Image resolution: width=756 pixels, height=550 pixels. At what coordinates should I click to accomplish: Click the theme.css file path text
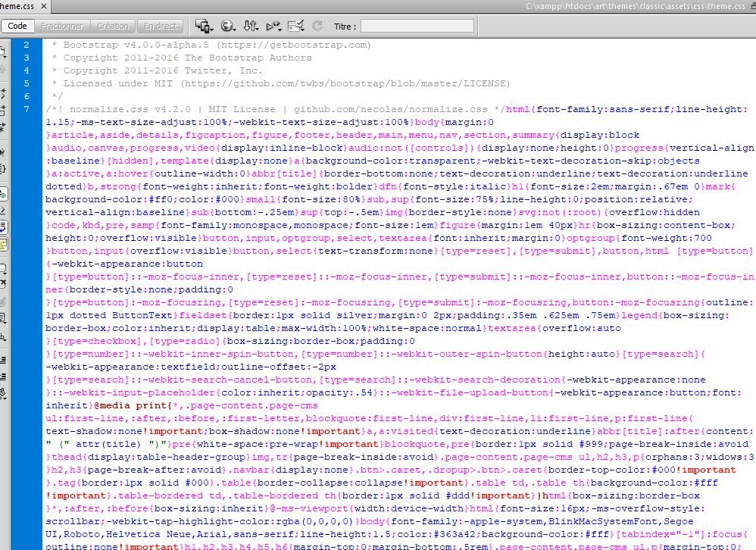click(636, 6)
